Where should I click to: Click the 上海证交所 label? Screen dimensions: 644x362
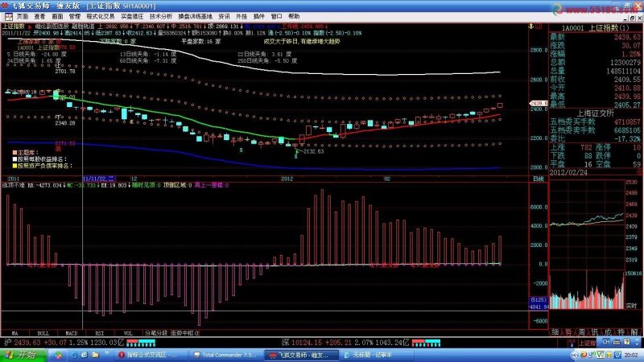(x=595, y=113)
